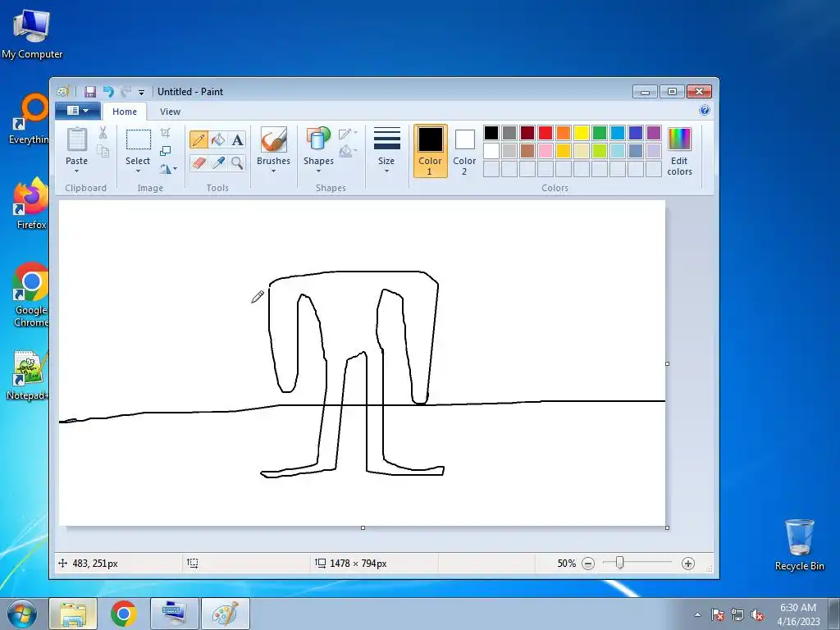Click the Action Center flag tray icon
This screenshot has width=840, height=630.
(x=718, y=615)
